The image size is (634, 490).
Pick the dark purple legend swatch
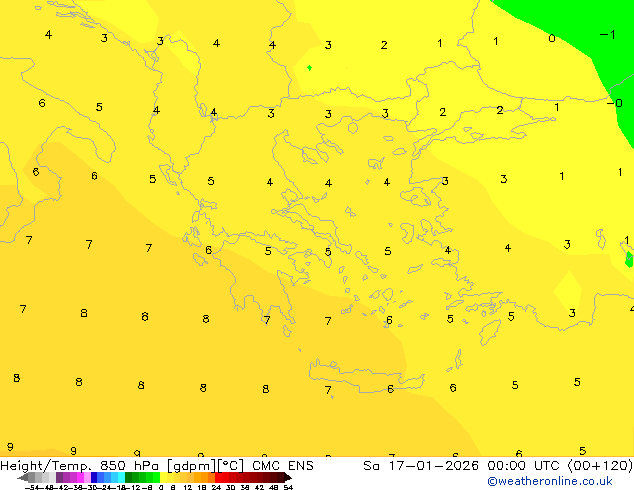click(x=59, y=477)
